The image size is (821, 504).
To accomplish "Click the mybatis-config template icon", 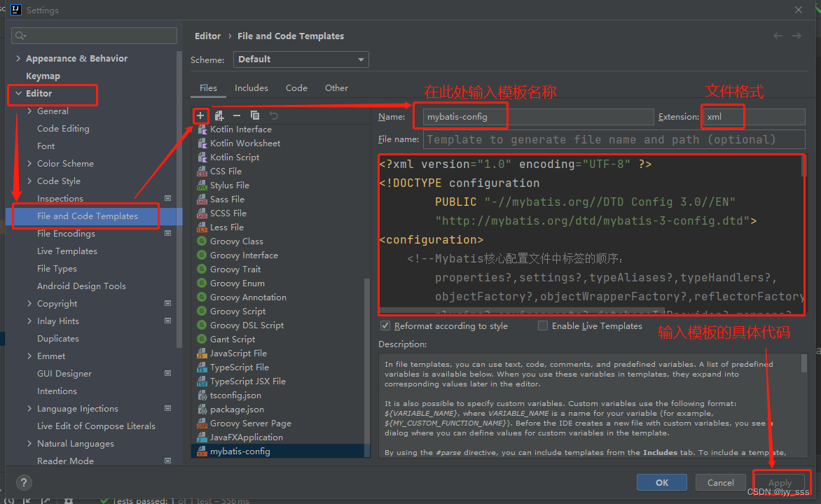I will click(202, 451).
